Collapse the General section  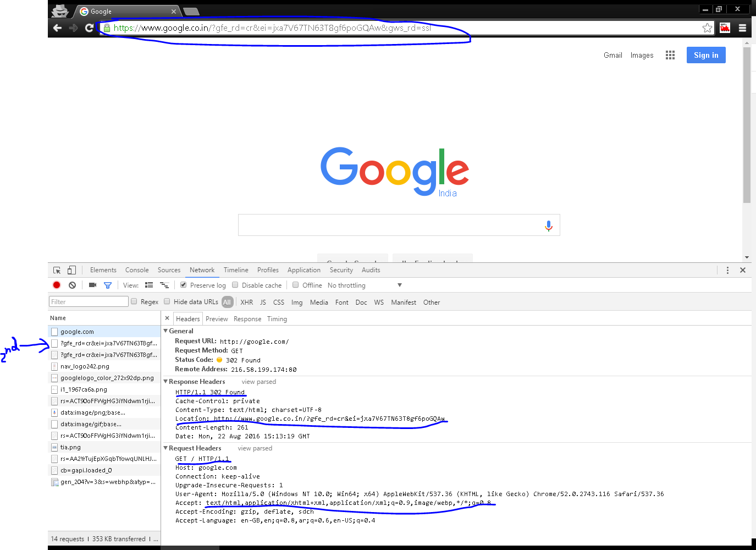coord(165,331)
